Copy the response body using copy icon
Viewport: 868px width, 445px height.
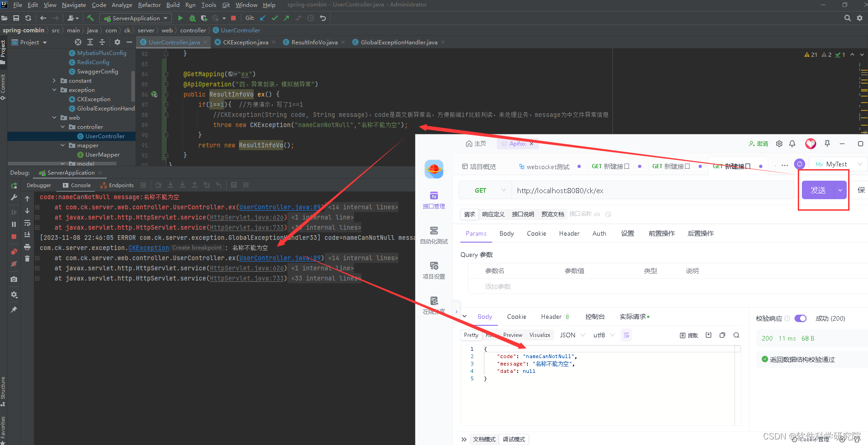pyautogui.click(x=722, y=335)
